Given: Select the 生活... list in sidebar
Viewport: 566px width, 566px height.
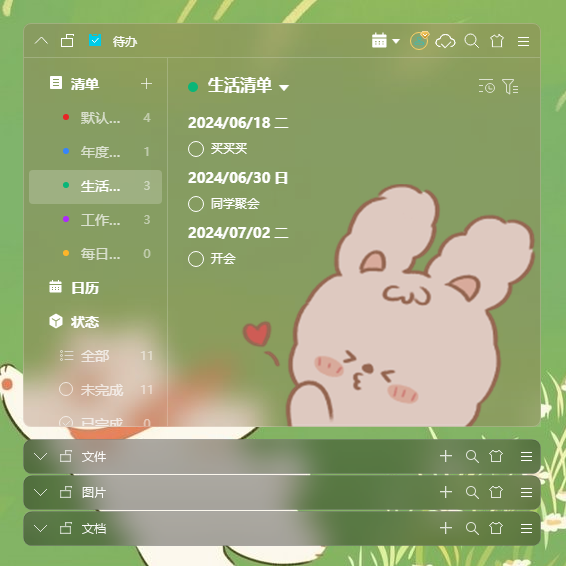Looking at the screenshot, I should 95,186.
